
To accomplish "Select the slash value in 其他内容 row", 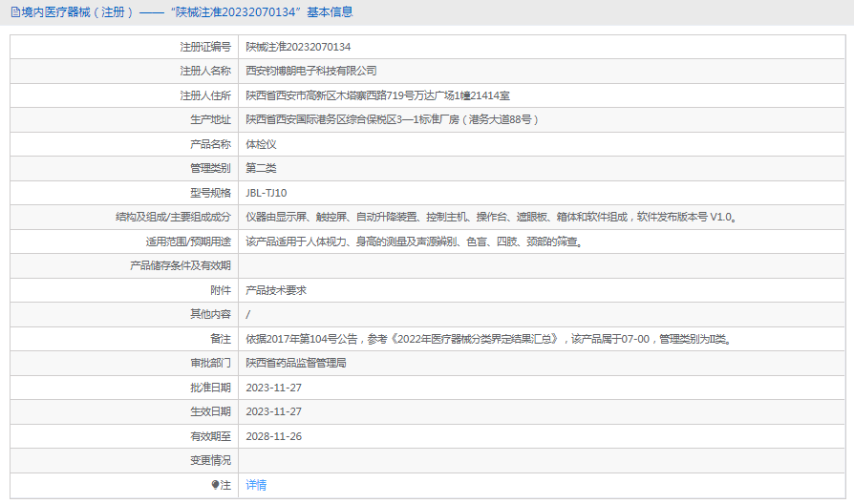I will [247, 315].
